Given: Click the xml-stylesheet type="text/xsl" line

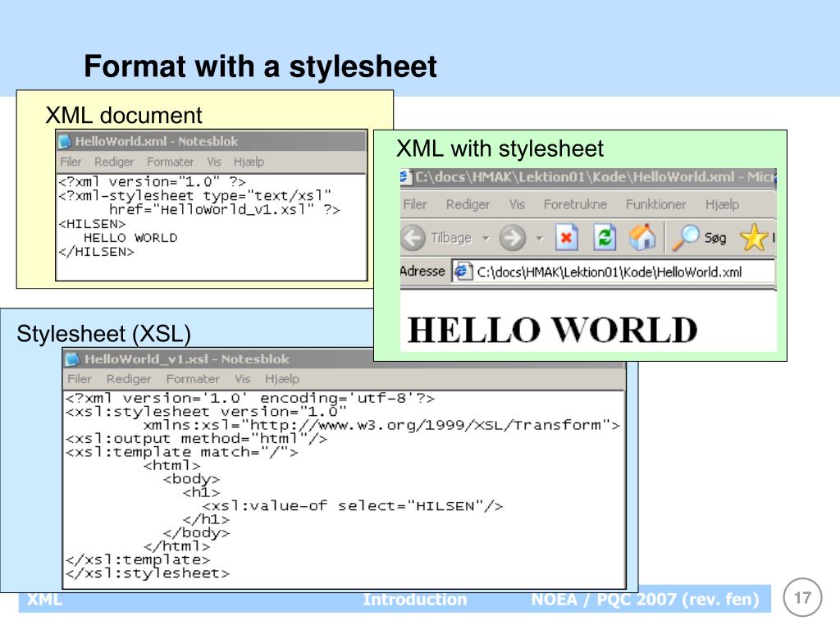Looking at the screenshot, I should click(x=194, y=195).
